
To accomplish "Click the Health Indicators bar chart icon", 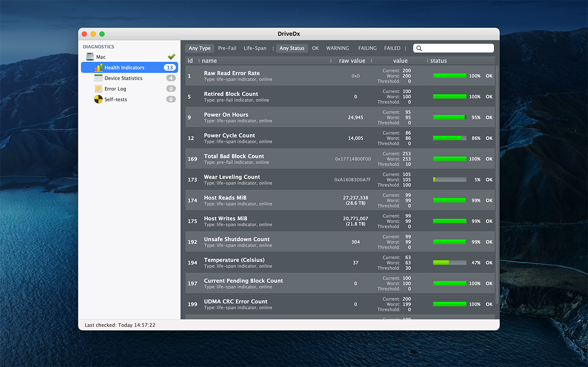I will coord(98,68).
